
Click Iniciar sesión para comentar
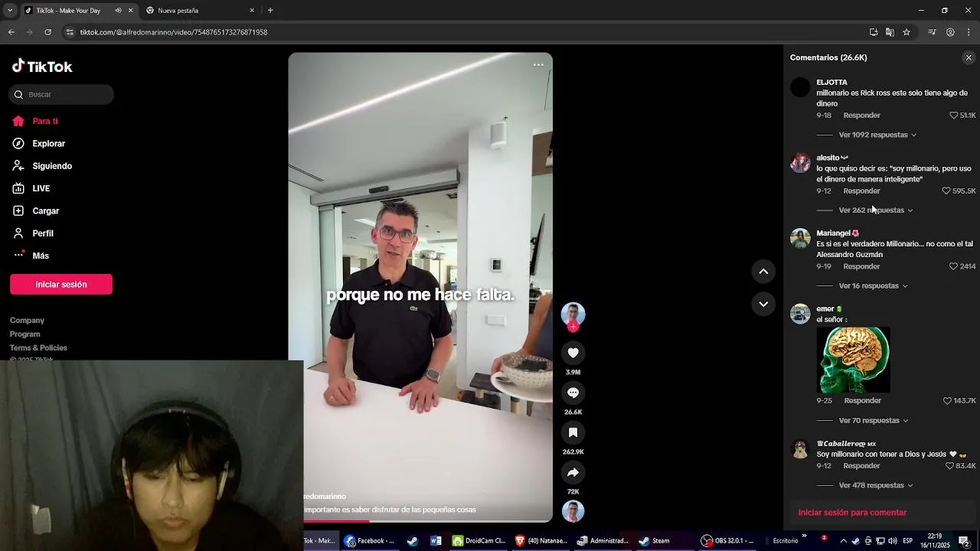852,513
